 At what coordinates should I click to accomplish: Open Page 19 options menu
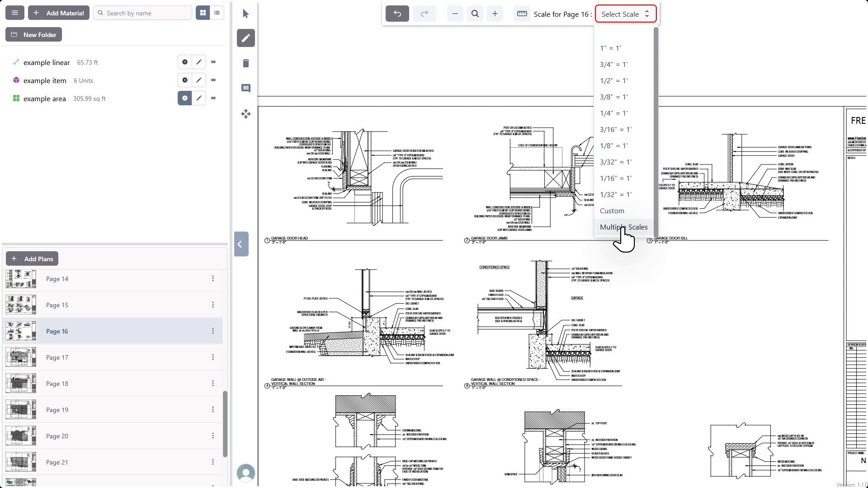[x=213, y=410]
